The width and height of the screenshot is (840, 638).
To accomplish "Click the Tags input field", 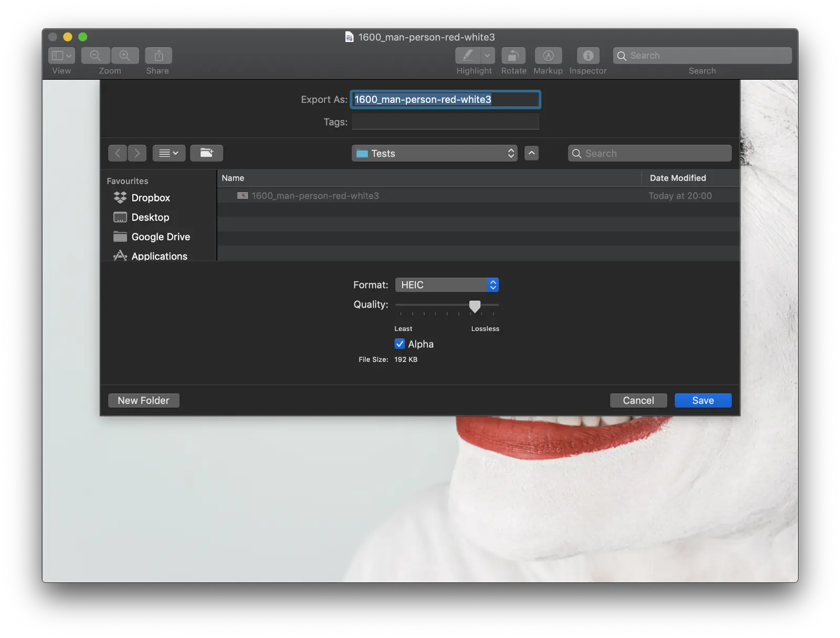I will tap(445, 122).
